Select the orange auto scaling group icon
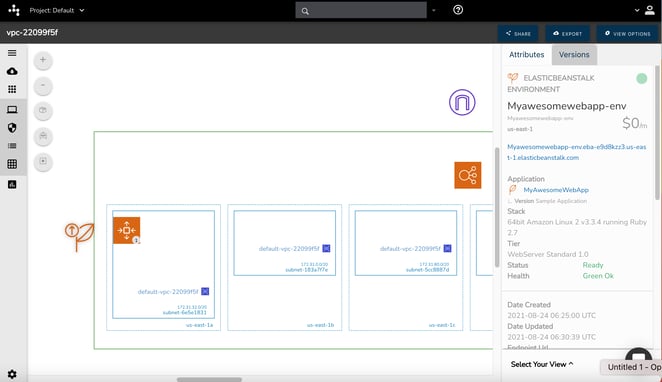Viewport: 662px width, 382px height. coord(127,230)
